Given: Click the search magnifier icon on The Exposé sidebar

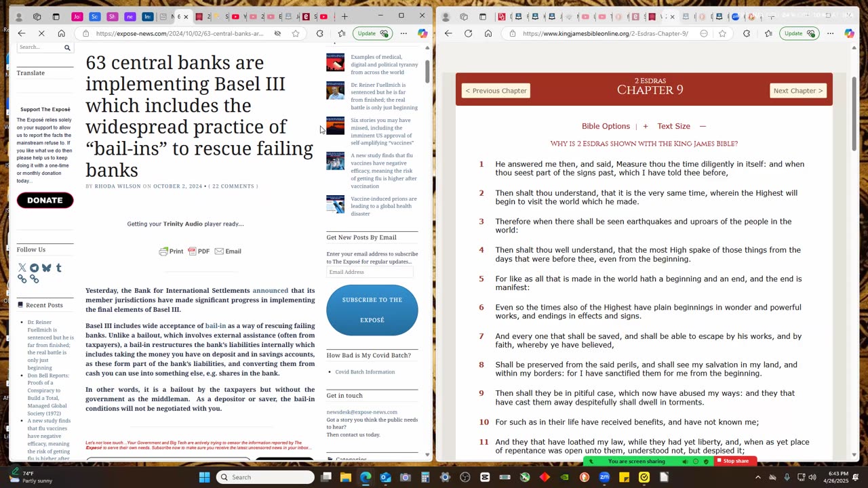Looking at the screenshot, I should point(67,47).
